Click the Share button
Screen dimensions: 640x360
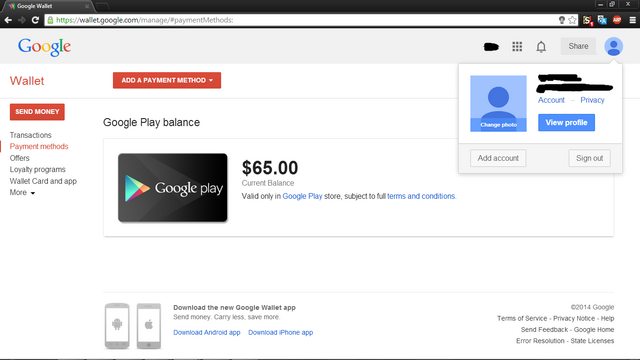tap(578, 46)
